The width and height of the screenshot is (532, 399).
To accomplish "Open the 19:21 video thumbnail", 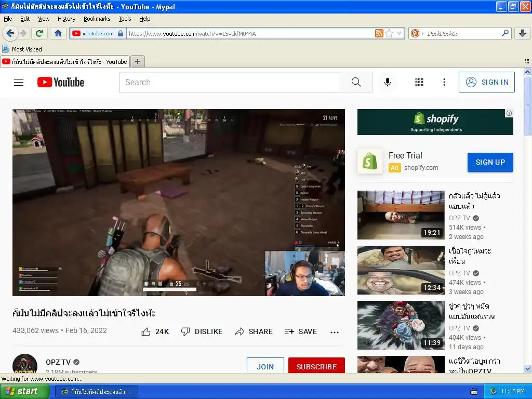I will coord(401,215).
